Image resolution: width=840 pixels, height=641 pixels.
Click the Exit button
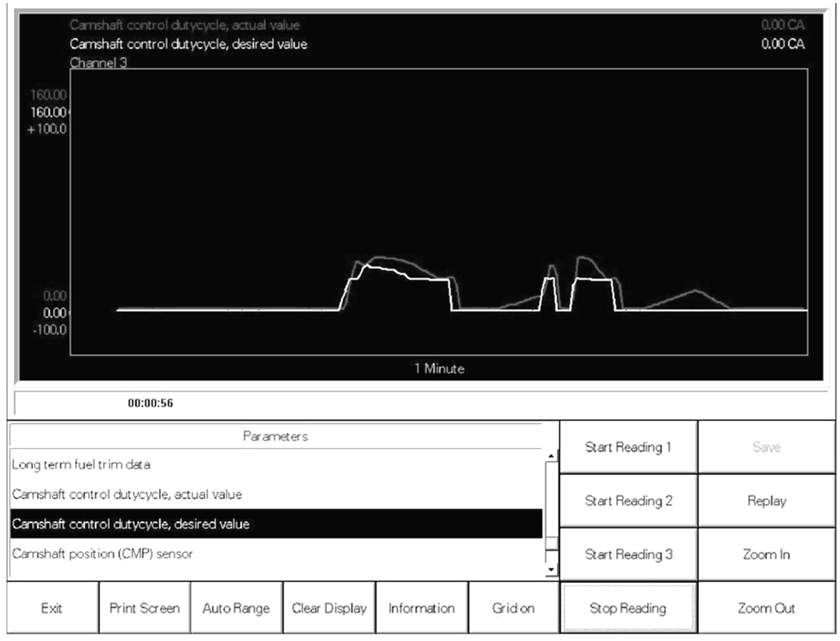pos(52,608)
